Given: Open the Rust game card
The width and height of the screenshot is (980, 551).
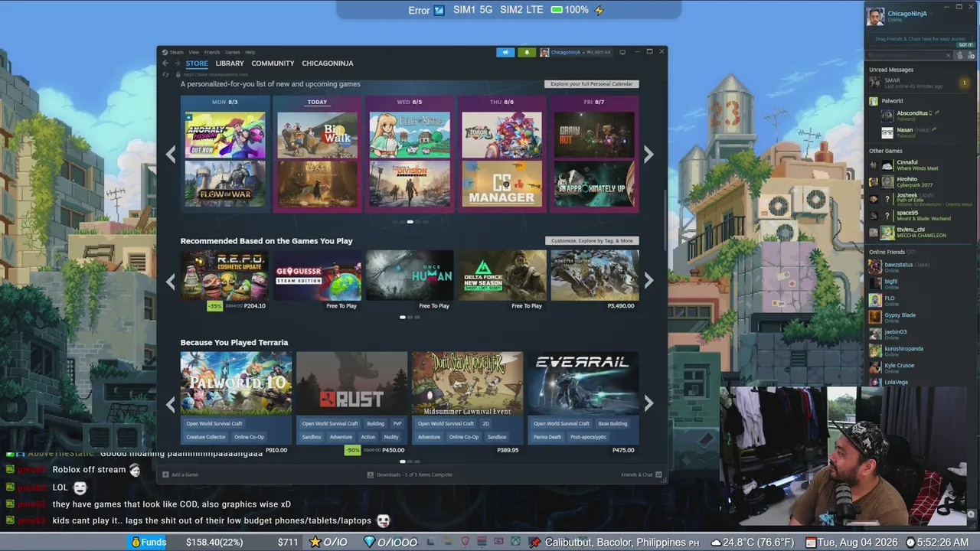Looking at the screenshot, I should [x=351, y=398].
